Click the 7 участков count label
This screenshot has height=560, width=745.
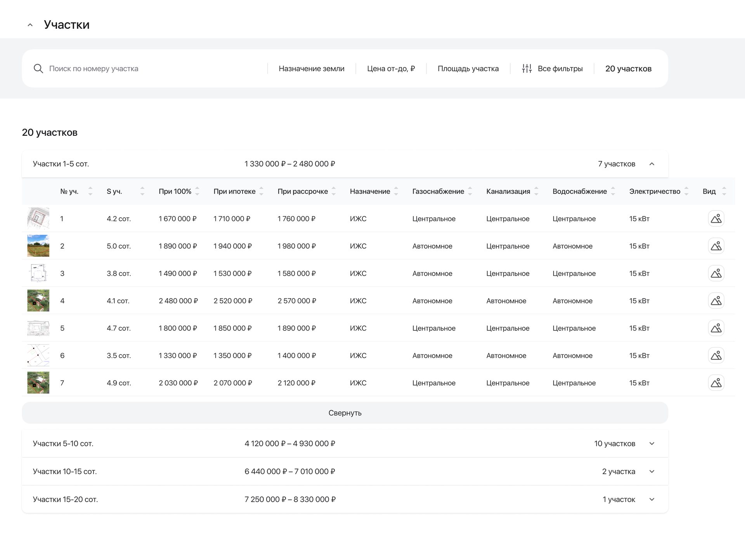[x=617, y=164]
